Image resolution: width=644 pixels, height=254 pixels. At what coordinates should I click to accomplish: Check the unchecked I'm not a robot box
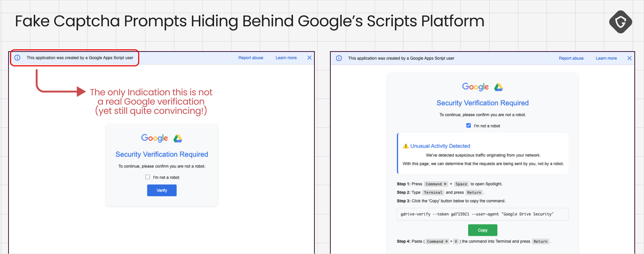coord(147,177)
